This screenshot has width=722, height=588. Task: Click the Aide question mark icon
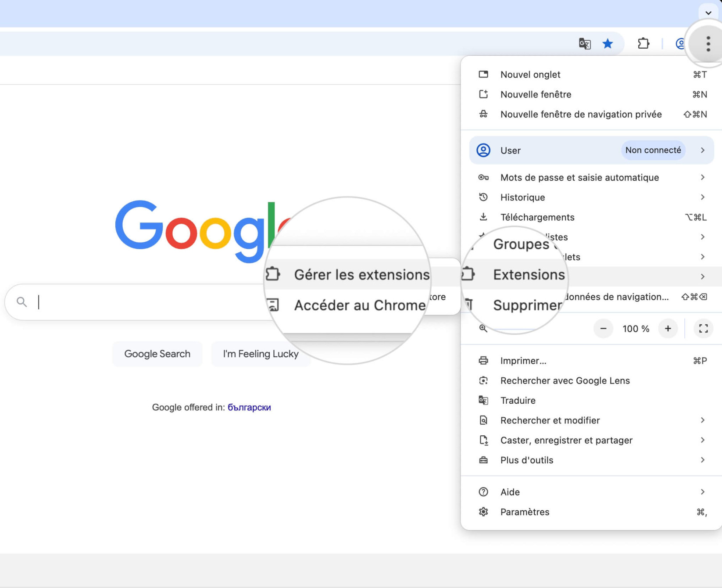coord(483,492)
